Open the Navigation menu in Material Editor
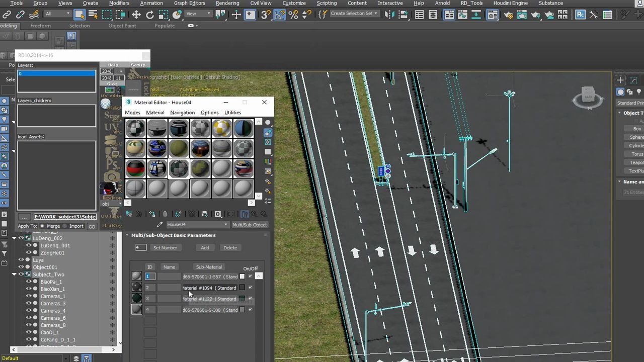 182,113
